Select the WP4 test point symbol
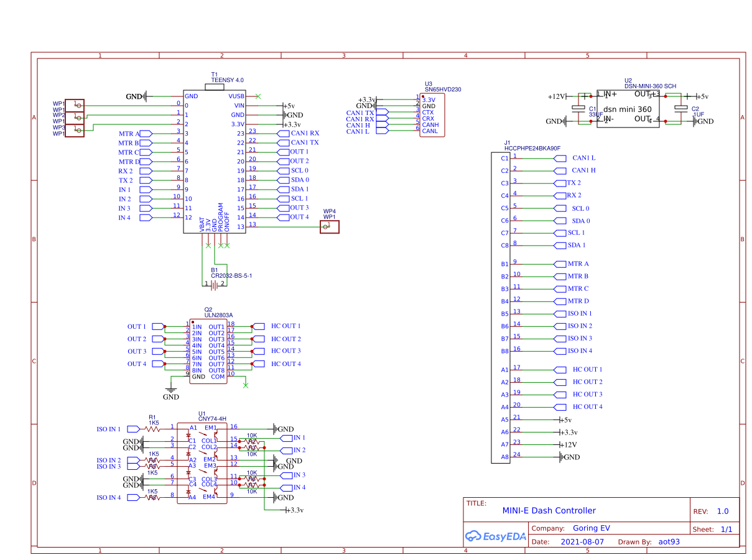This screenshot has height=560, width=752. pyautogui.click(x=329, y=227)
